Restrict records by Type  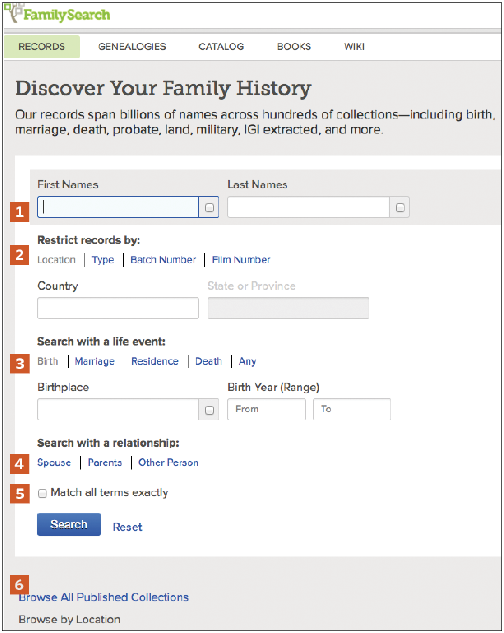point(103,260)
